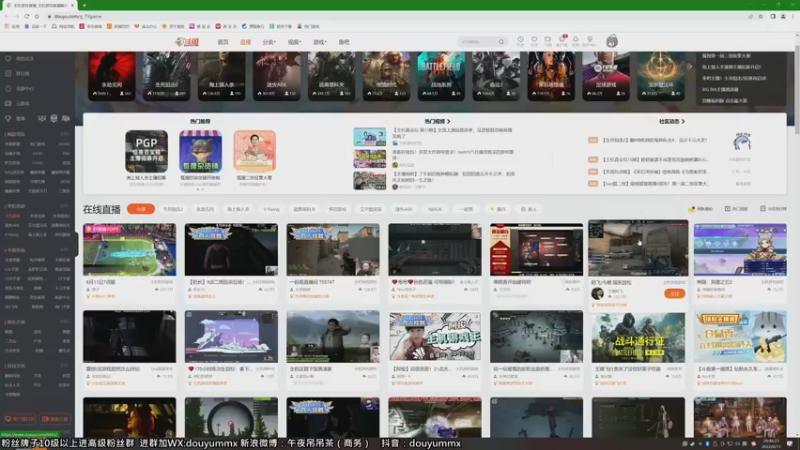Screen dimensions: 800x450
Task: Filter live list by 迷失ARK tag
Action: [404, 209]
